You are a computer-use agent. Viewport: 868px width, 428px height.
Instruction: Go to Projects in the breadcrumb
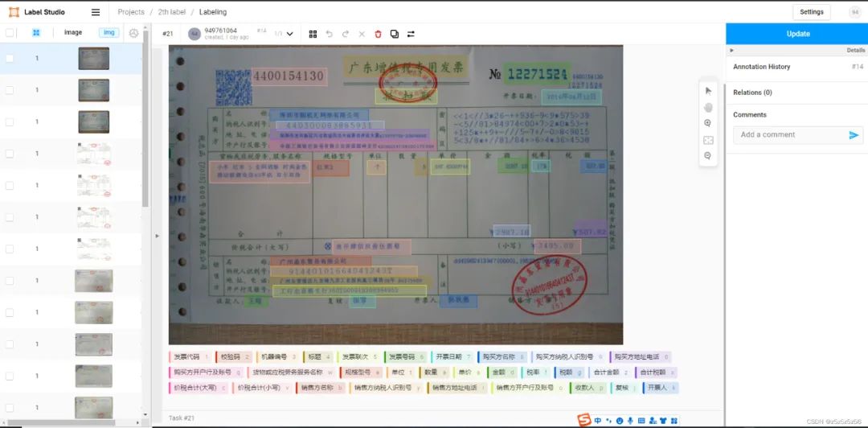[x=131, y=12]
